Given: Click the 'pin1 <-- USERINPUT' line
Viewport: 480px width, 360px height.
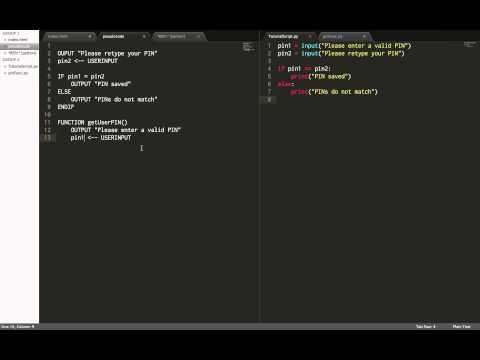Looking at the screenshot, I should coord(101,138).
